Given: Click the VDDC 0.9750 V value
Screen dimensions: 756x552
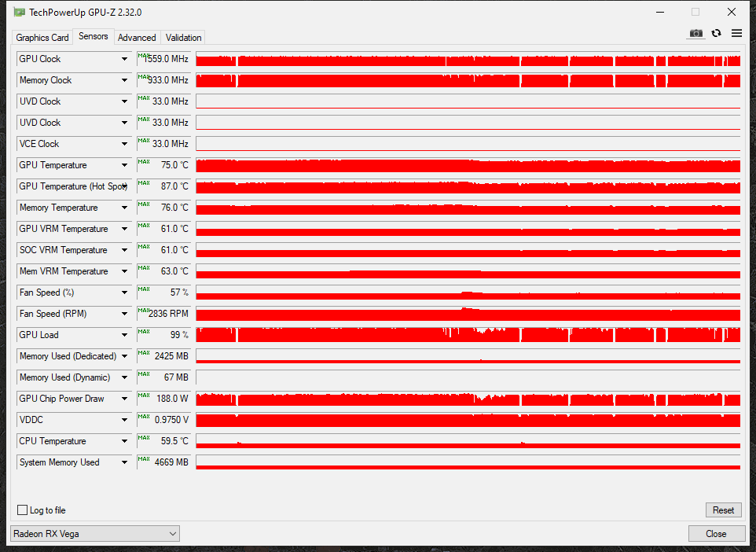Looking at the screenshot, I should 164,420.
